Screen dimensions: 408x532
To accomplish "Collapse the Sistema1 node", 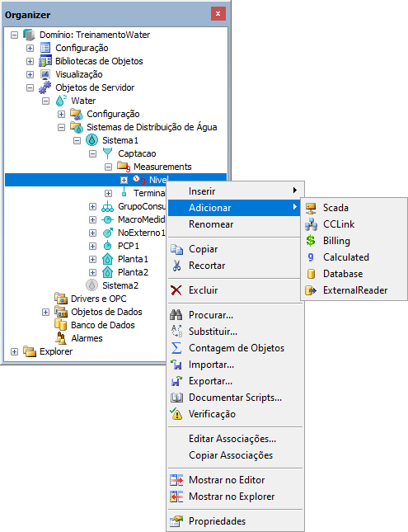I will coord(77,140).
